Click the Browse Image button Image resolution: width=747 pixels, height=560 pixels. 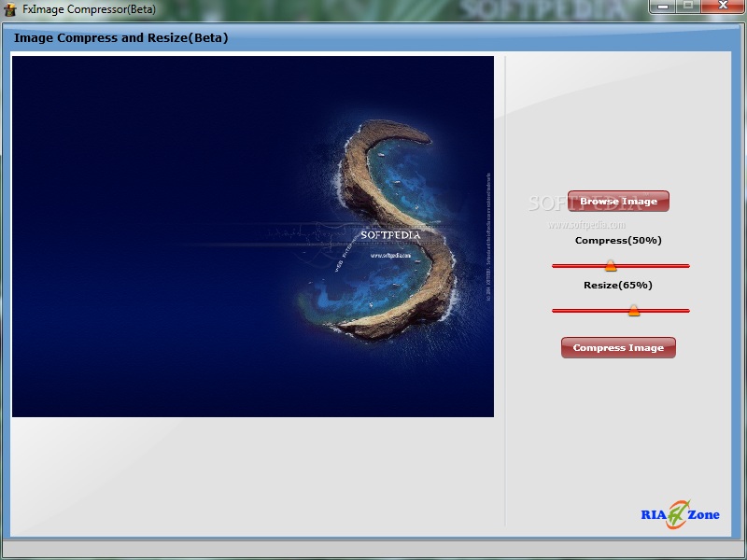618,201
